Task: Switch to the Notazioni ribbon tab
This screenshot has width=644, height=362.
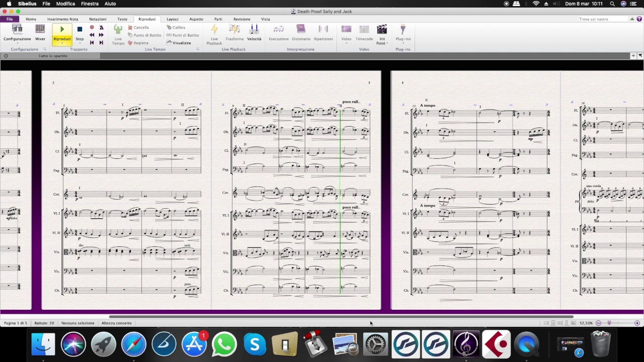Action: tap(98, 19)
